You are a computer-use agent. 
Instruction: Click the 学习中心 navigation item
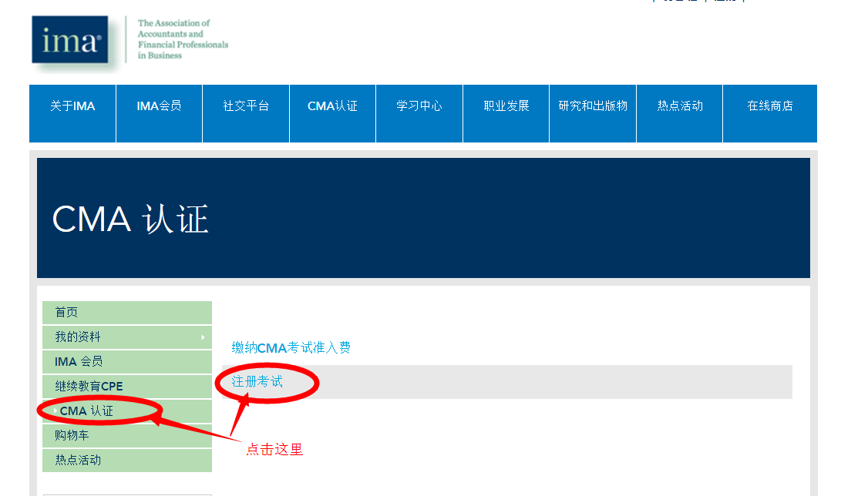pyautogui.click(x=419, y=106)
